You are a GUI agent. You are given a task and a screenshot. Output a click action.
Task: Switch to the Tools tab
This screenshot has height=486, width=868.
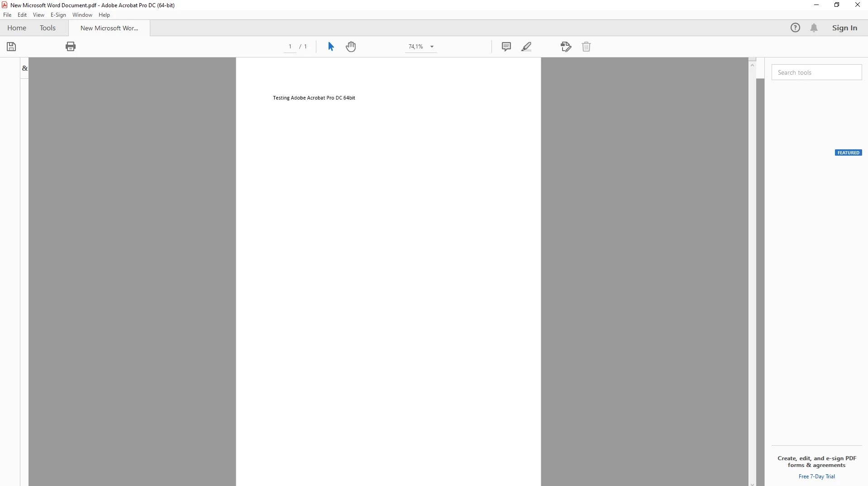click(48, 28)
